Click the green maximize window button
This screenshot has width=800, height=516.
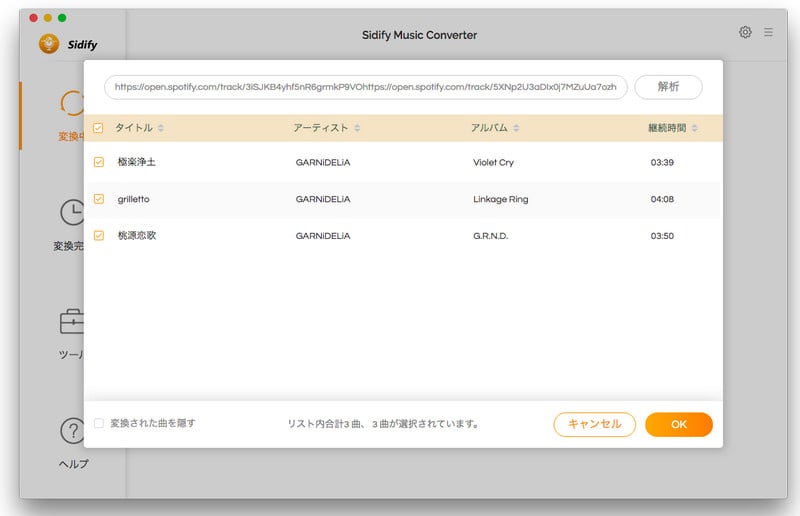(x=62, y=18)
